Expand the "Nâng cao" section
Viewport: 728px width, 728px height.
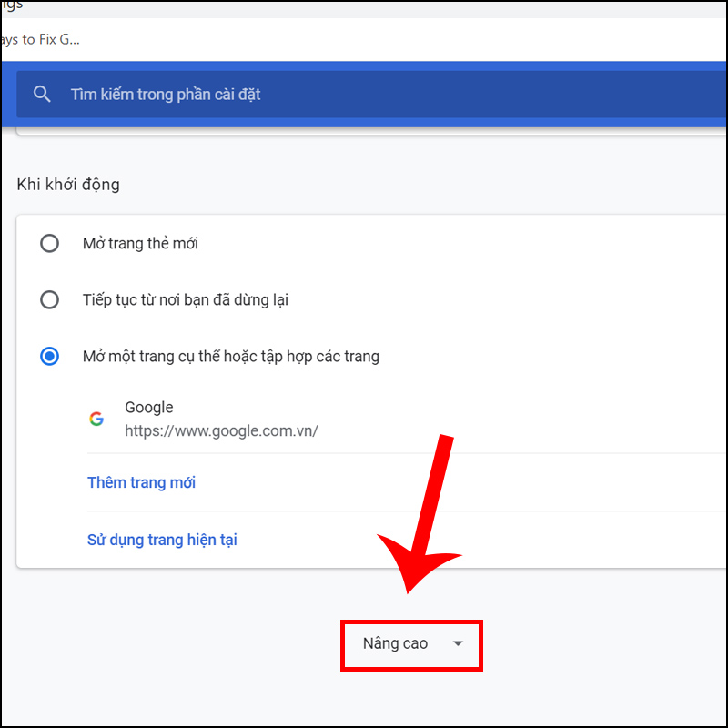pos(412,645)
